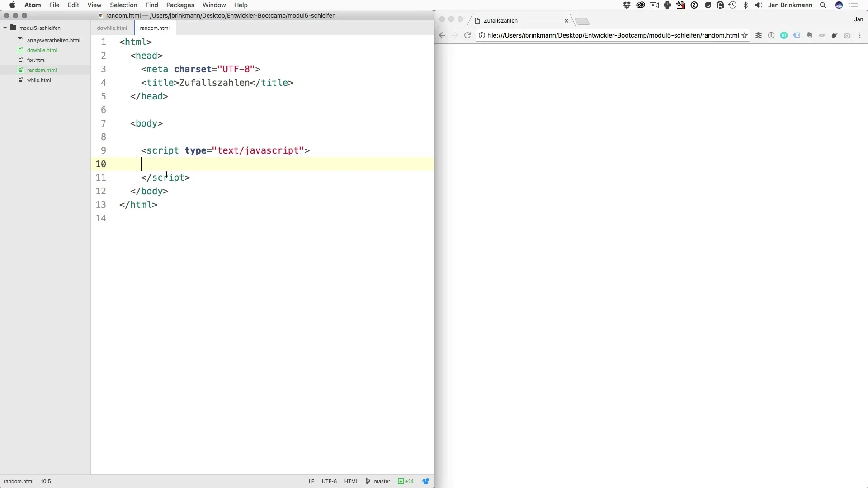Click the camera screenshot extension icon
Viewport: 868px width, 488px height.
point(847,35)
